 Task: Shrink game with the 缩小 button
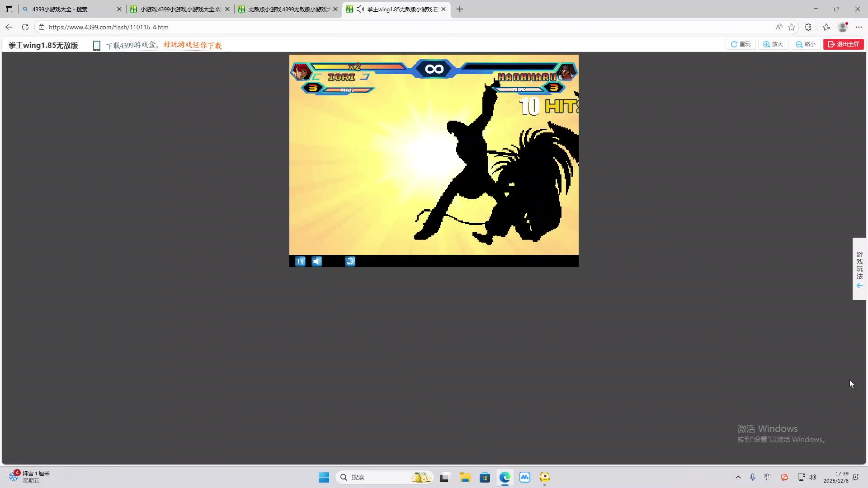tap(806, 44)
